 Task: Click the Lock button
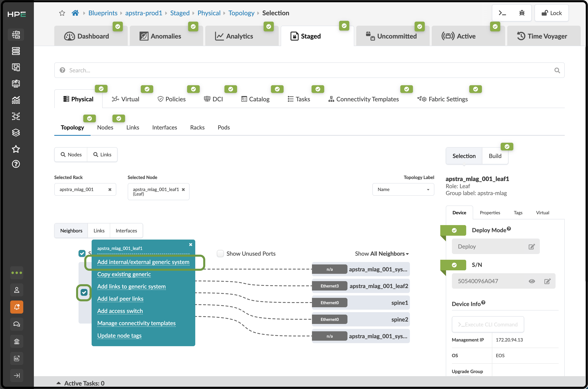click(551, 13)
